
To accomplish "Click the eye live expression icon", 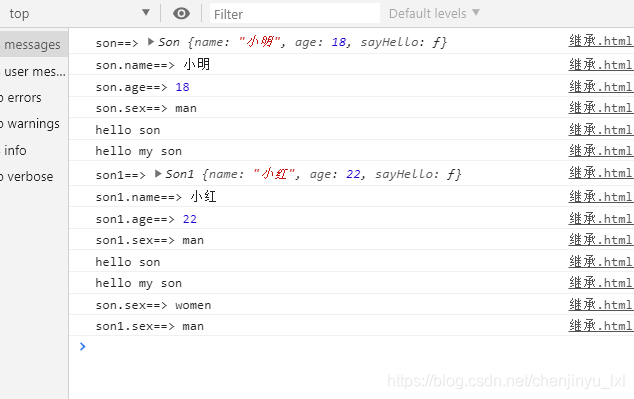I will pyautogui.click(x=181, y=13).
